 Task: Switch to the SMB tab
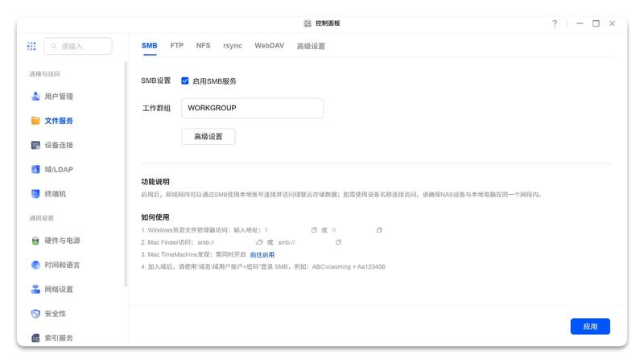click(150, 46)
